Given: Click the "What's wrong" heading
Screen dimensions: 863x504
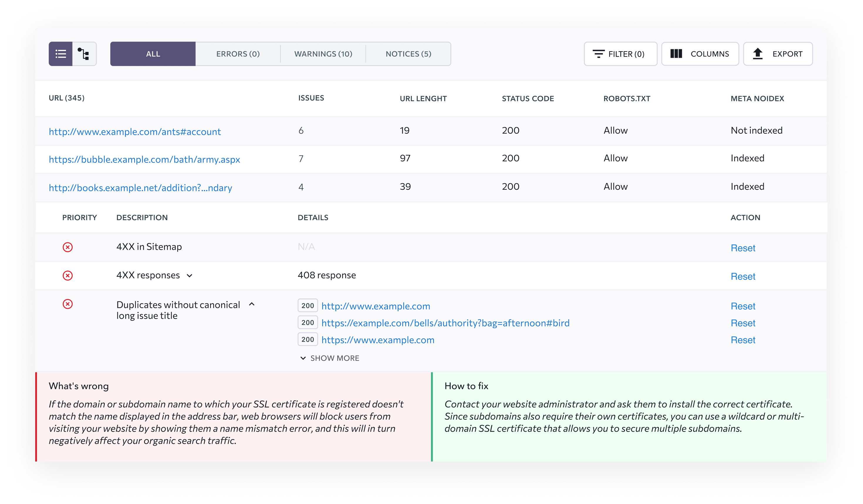Looking at the screenshot, I should coord(78,386).
